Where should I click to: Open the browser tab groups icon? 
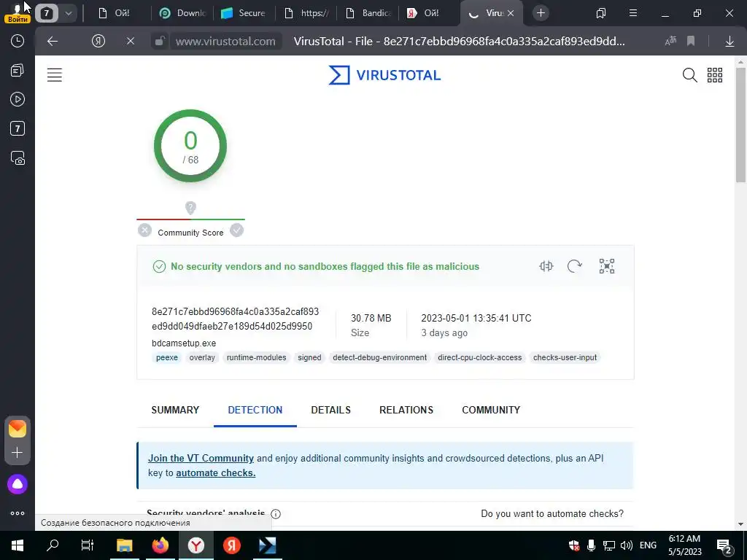[601, 13]
